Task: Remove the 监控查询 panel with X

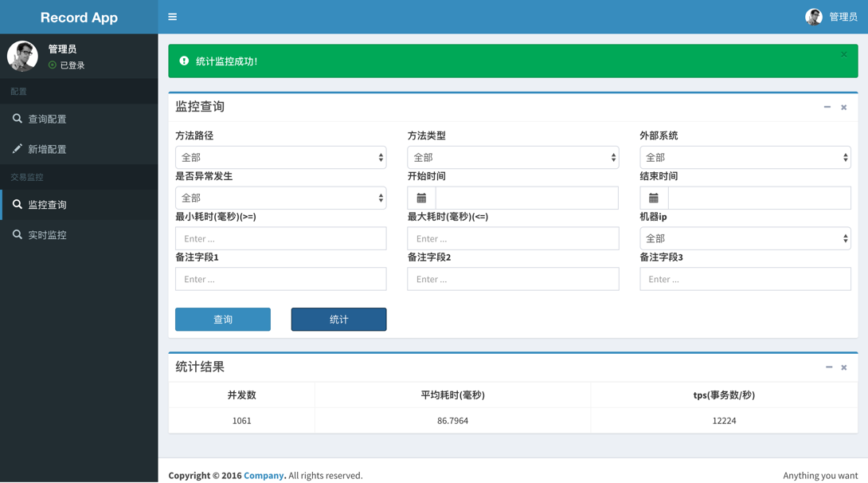Action: pyautogui.click(x=843, y=108)
